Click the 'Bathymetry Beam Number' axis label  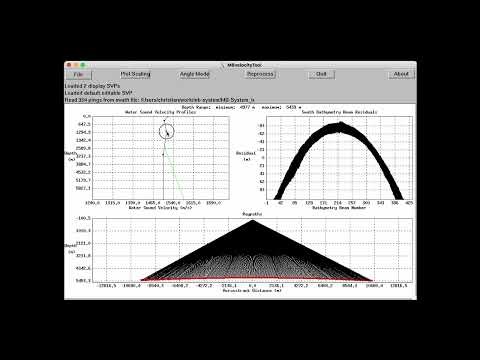(339, 208)
